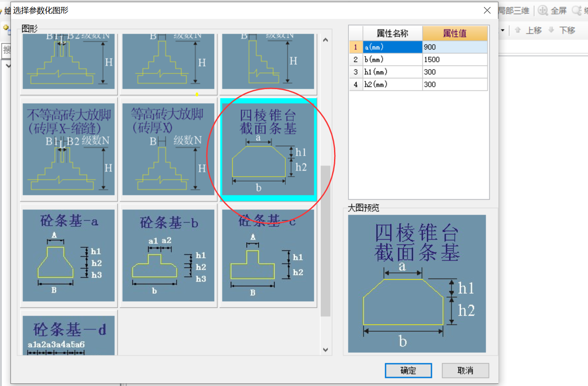
Task: Select the 砼条基-c shape thumbnail
Action: tap(268, 255)
